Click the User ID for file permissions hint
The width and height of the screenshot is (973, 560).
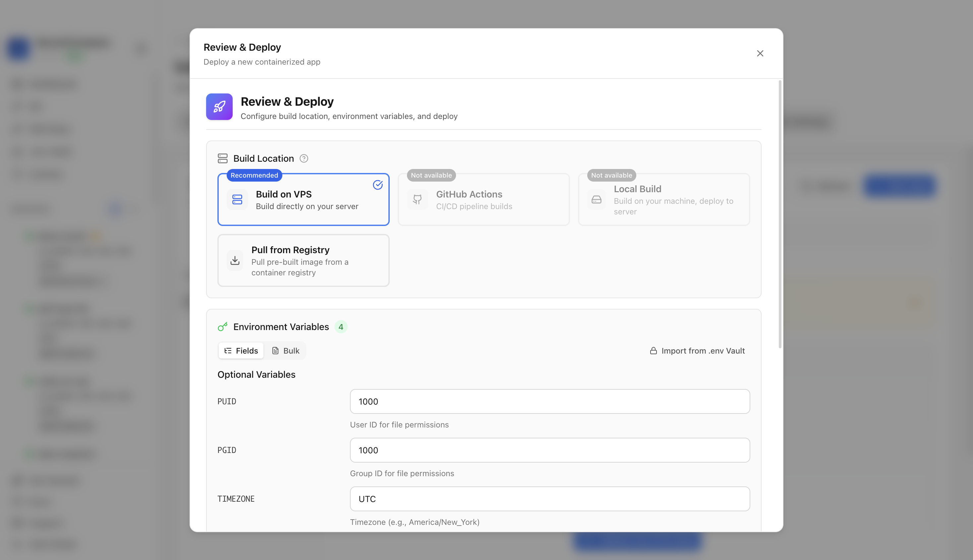(x=399, y=424)
